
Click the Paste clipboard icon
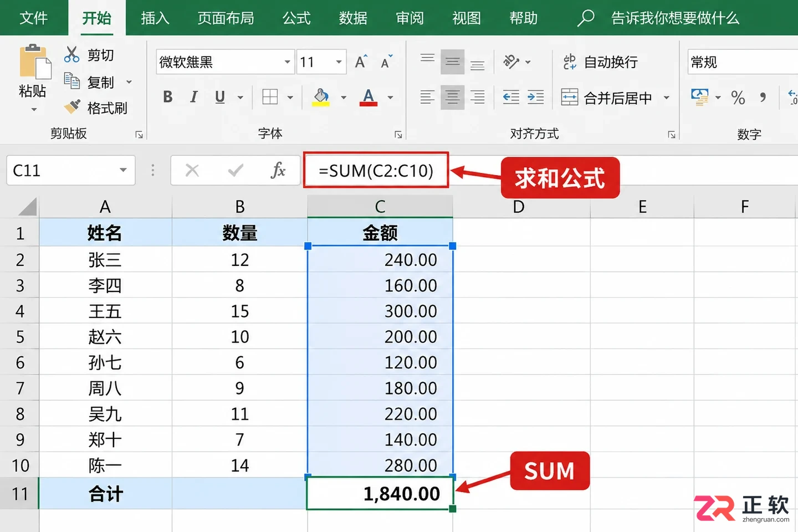[35, 62]
